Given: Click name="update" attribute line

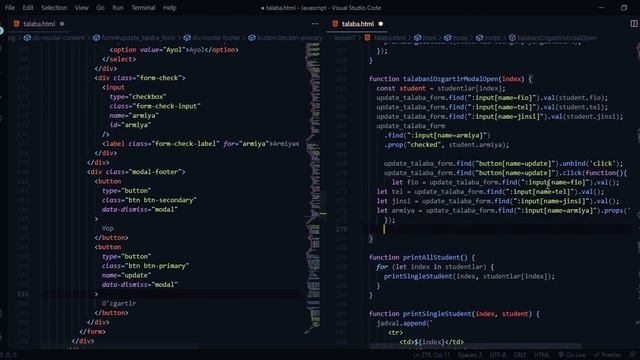Looking at the screenshot, I should 126,275.
